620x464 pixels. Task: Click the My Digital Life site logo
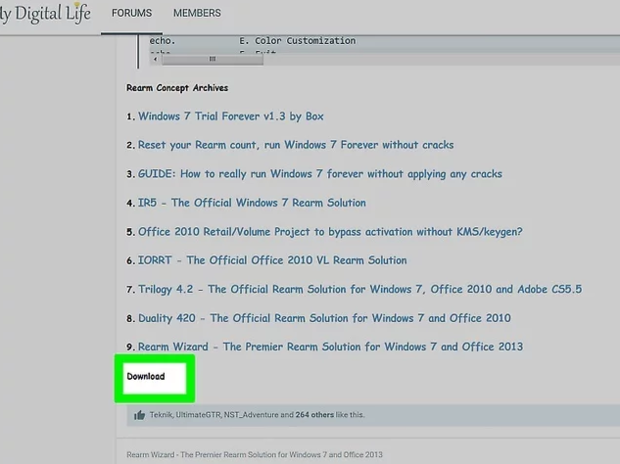pos(45,13)
